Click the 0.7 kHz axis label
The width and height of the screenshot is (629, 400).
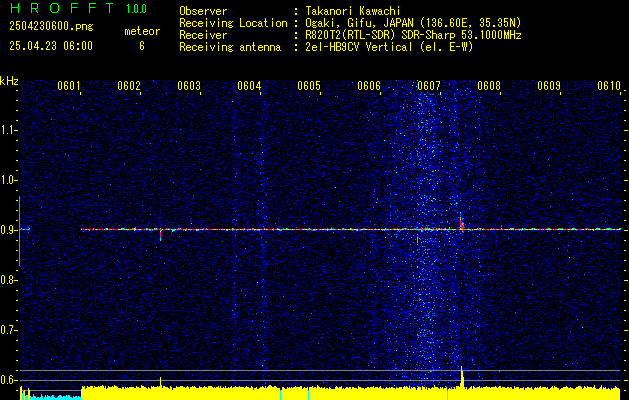8,330
